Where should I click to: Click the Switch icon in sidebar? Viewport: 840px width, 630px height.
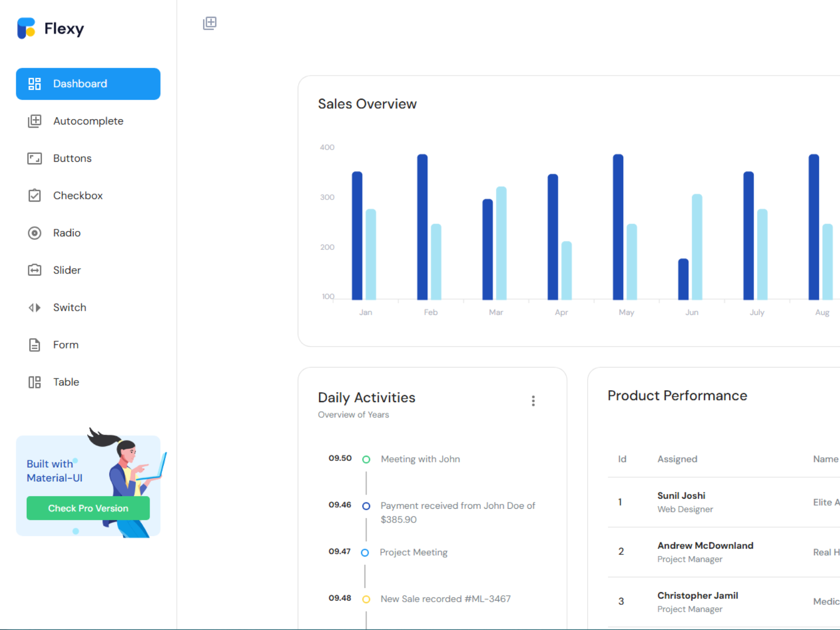coord(35,308)
